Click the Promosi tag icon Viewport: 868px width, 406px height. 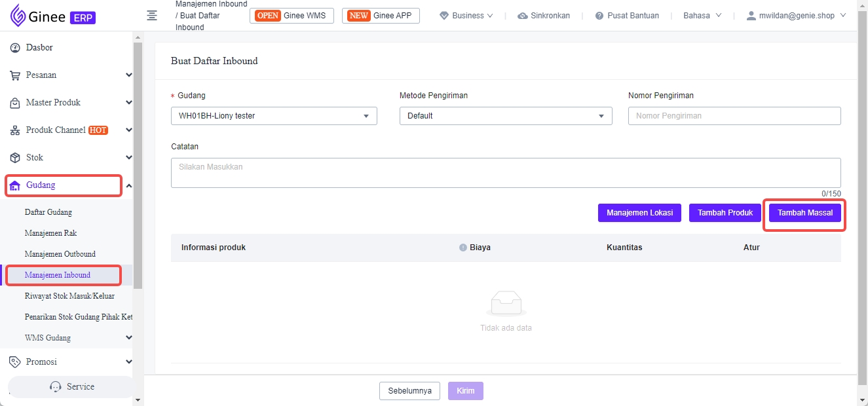[15, 362]
